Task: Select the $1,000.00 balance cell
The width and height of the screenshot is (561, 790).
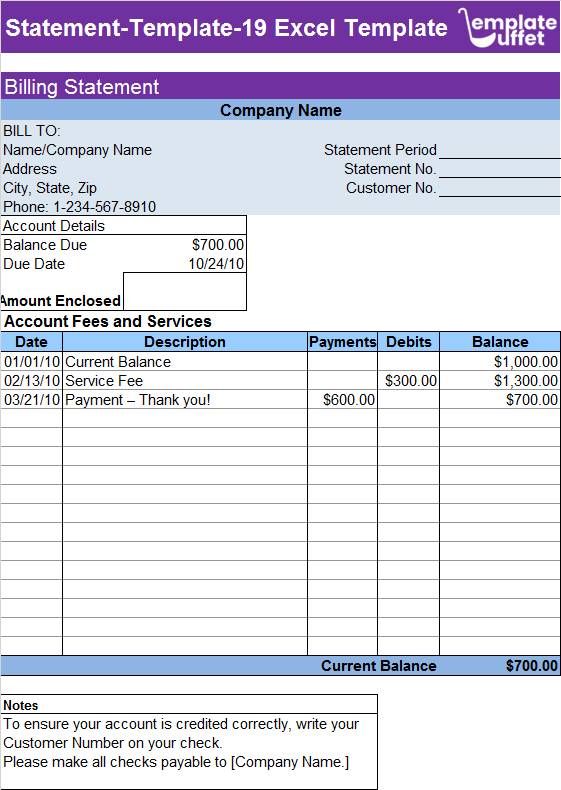Action: [x=500, y=362]
